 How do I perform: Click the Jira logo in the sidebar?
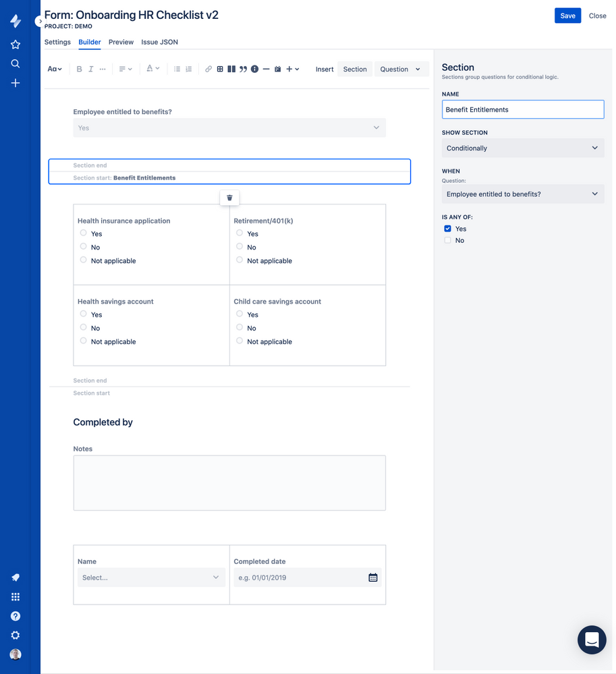pos(16,21)
